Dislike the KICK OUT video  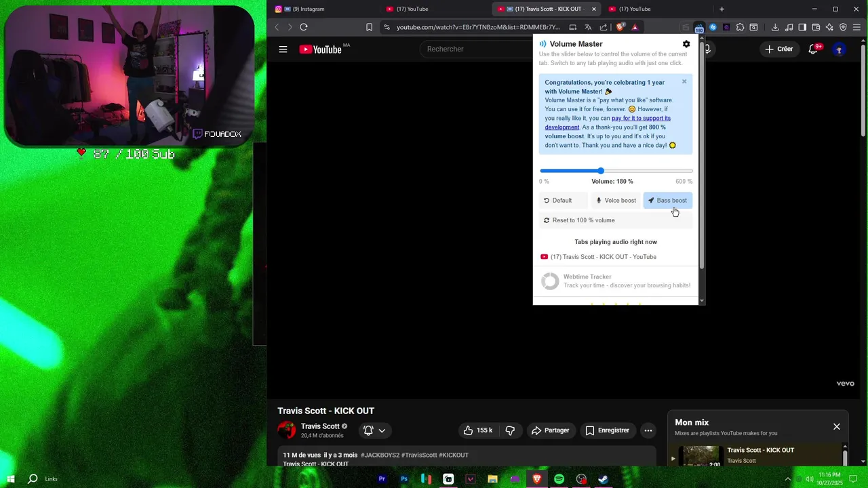click(510, 430)
